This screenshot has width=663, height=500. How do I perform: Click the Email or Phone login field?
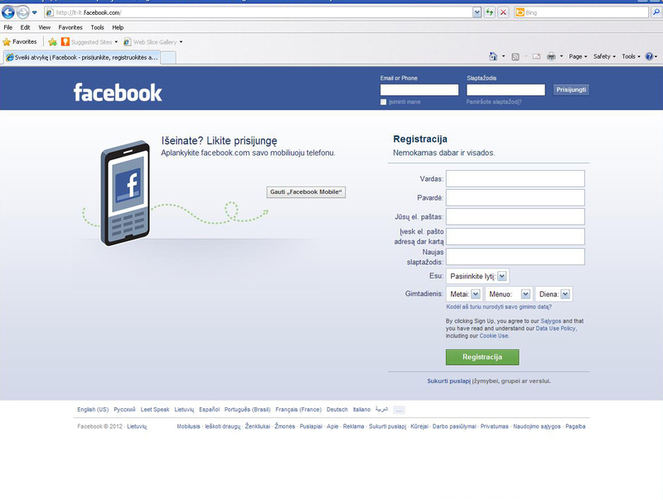tap(419, 90)
